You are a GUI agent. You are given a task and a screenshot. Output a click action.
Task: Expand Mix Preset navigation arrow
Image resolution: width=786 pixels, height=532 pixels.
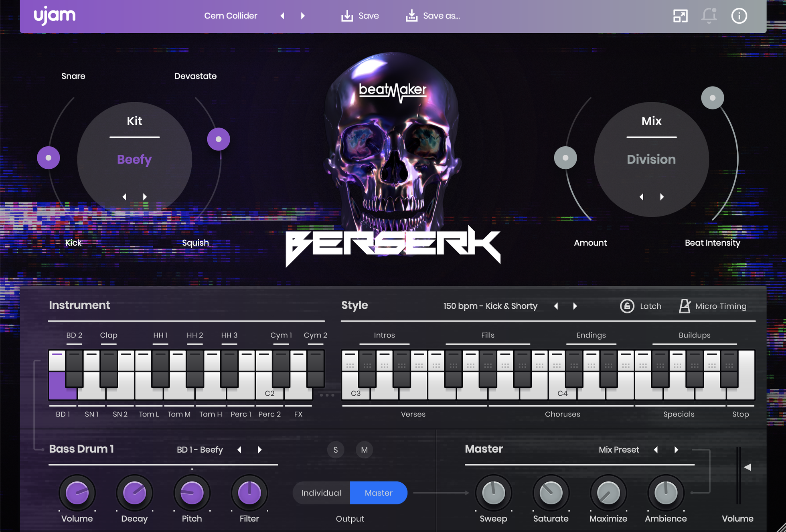pyautogui.click(x=676, y=449)
